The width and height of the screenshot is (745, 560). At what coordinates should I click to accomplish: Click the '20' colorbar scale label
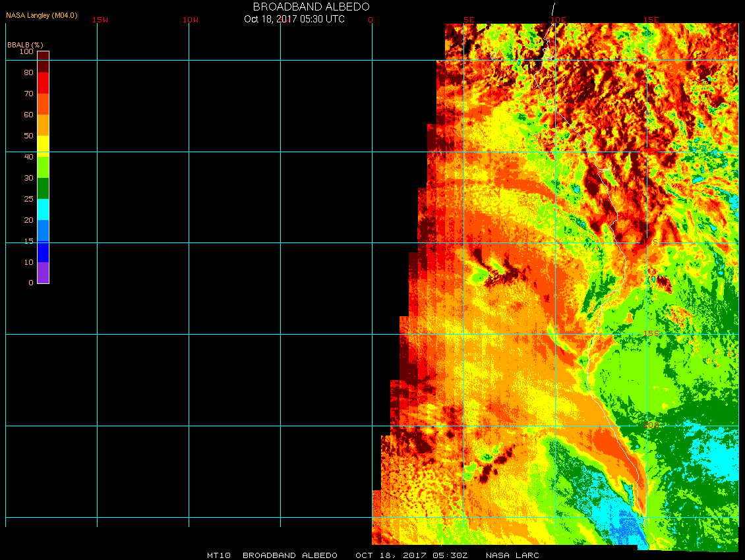[29, 220]
